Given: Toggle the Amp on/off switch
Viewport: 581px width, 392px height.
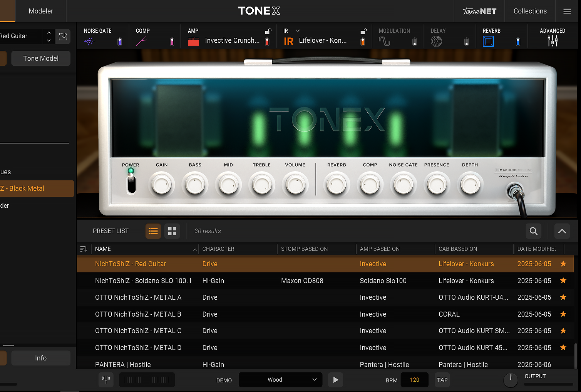Looking at the screenshot, I should 267,42.
